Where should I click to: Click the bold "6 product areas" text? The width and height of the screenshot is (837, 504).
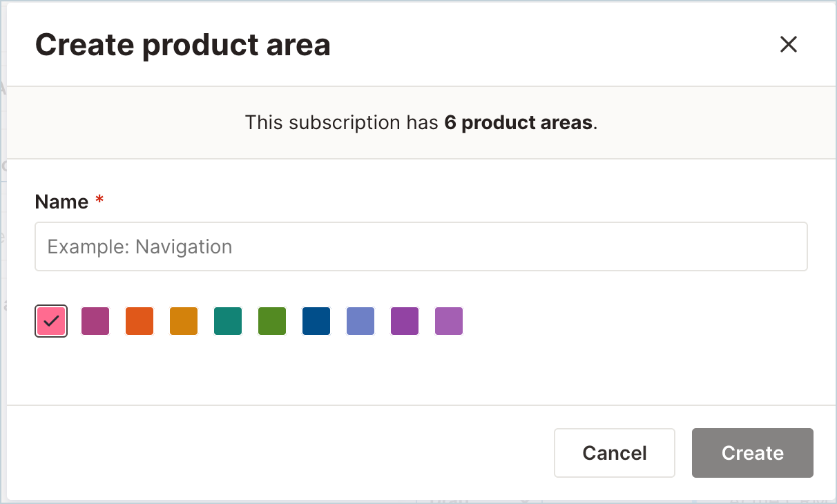pyautogui.click(x=519, y=123)
